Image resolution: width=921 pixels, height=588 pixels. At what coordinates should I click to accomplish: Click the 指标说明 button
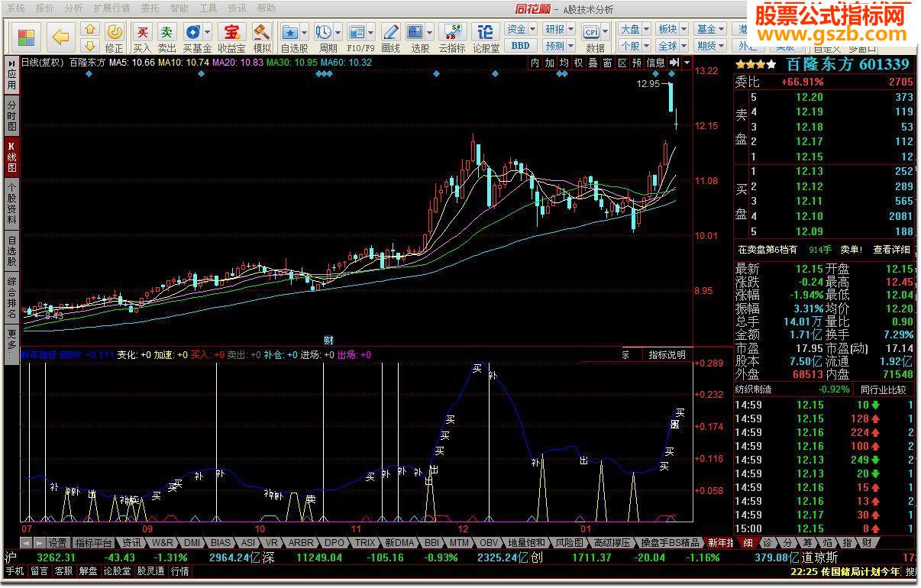(x=667, y=354)
